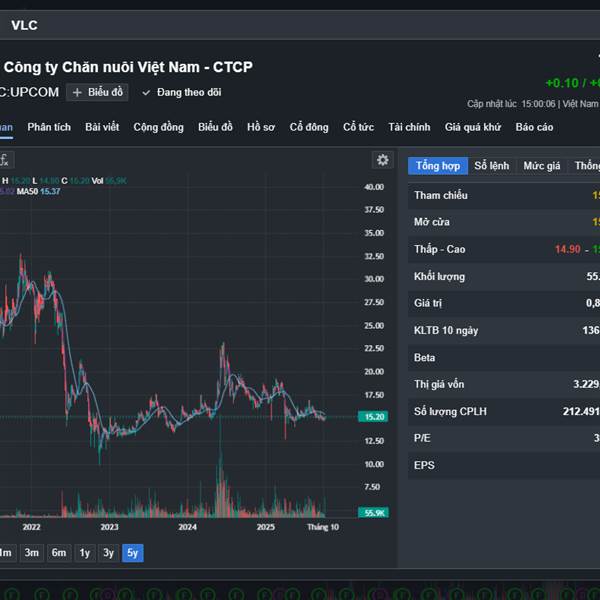Click the EPS row

point(504,465)
